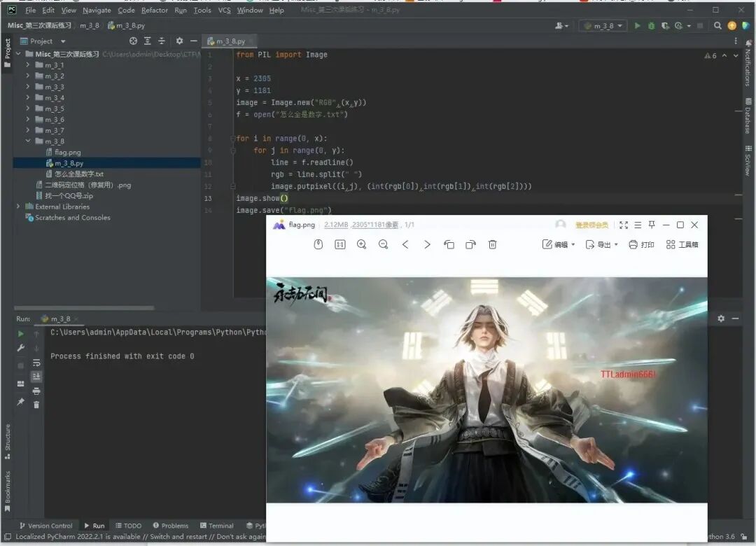Open Run panel settings gear

pyautogui.click(x=721, y=318)
